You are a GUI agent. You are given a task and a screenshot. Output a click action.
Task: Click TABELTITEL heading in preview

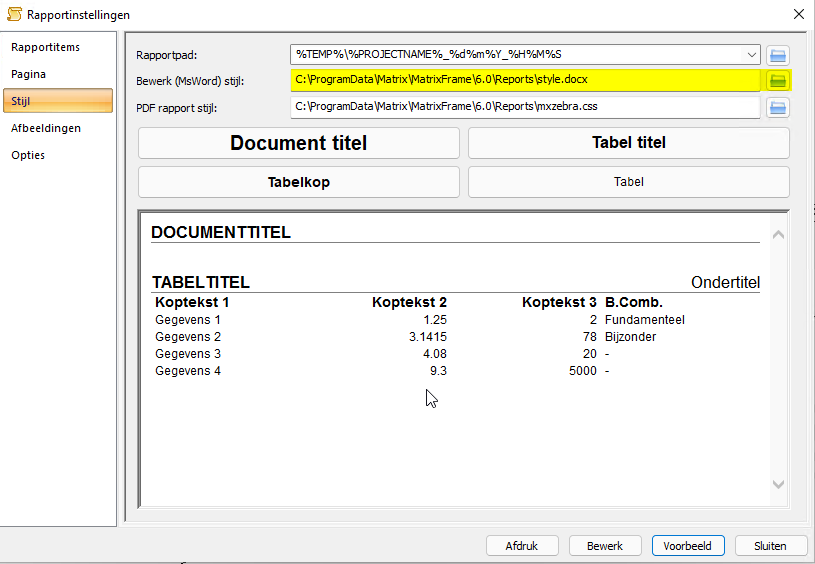(x=201, y=282)
